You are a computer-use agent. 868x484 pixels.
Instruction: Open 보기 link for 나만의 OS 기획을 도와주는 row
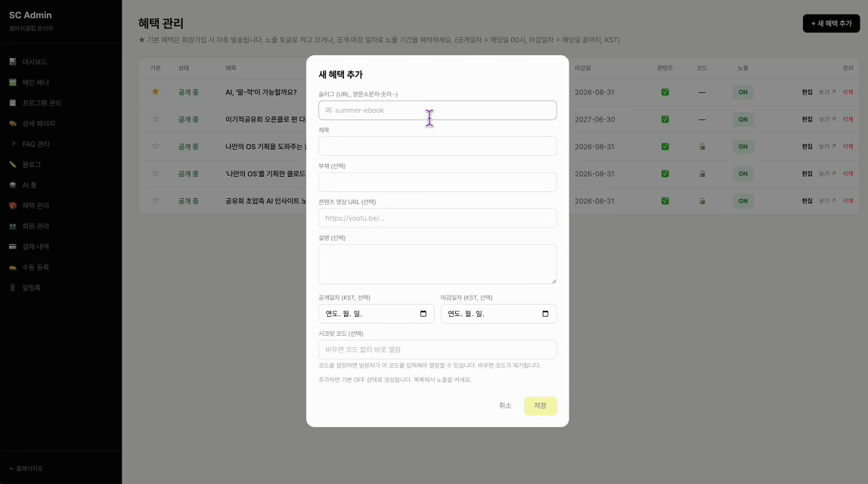pos(827,147)
